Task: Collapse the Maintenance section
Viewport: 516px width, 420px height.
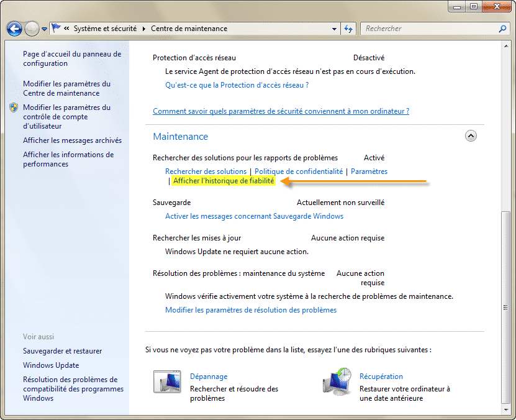Action: point(470,136)
